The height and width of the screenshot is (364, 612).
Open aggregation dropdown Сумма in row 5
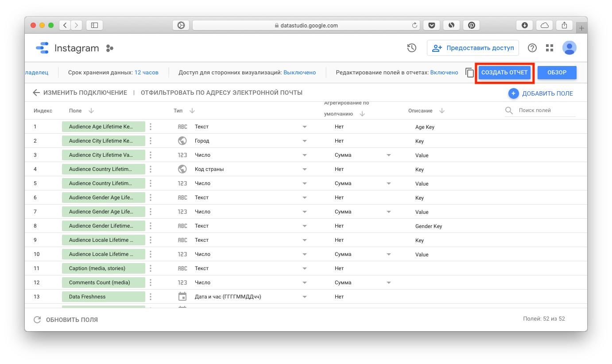tap(388, 183)
